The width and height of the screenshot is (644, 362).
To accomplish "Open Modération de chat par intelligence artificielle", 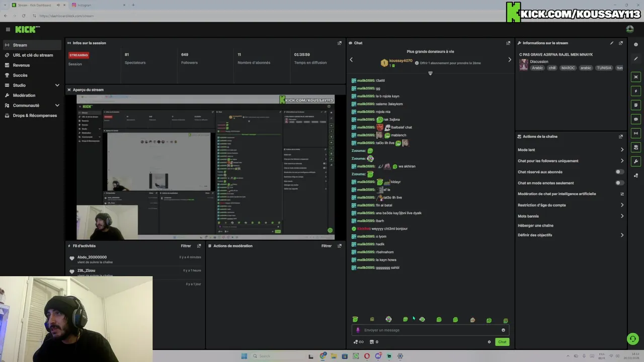I will [x=571, y=194].
